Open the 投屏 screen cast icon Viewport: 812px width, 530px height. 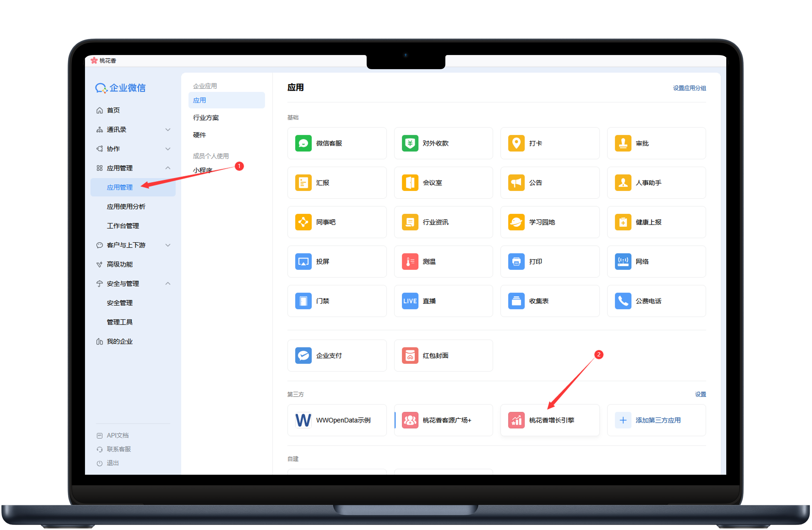(303, 261)
